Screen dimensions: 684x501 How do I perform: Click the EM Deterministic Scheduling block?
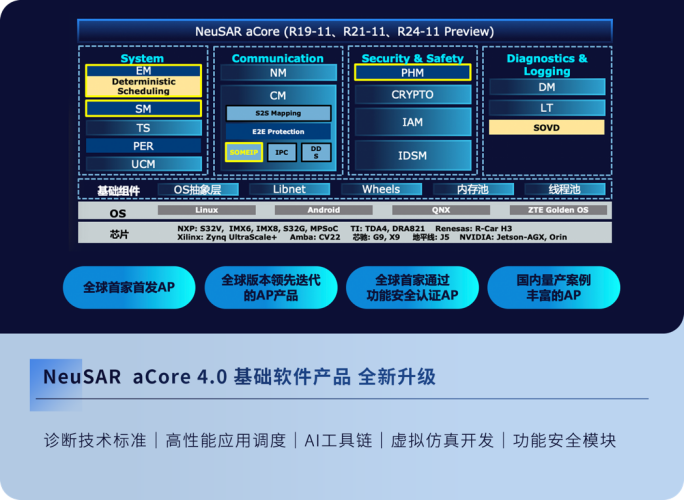143,81
